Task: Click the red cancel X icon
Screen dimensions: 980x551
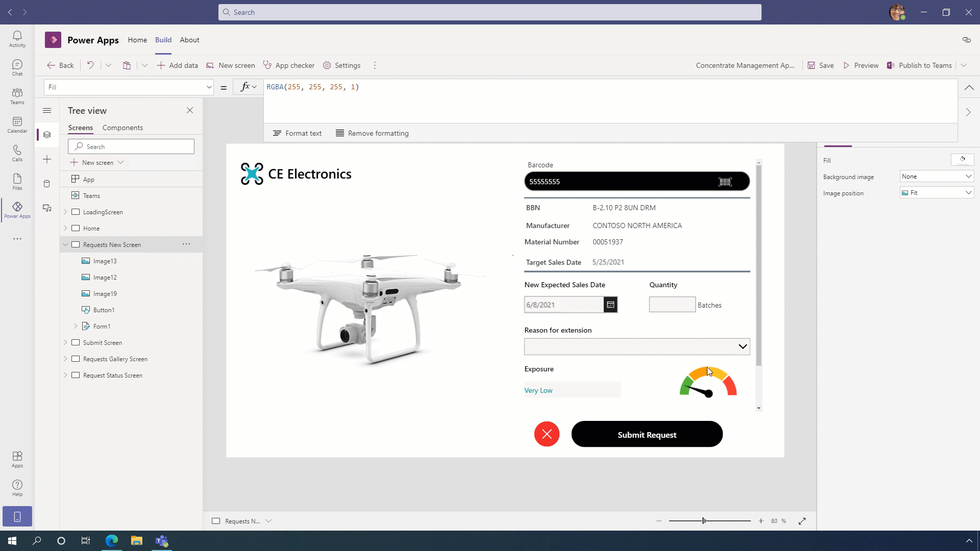Action: [547, 434]
